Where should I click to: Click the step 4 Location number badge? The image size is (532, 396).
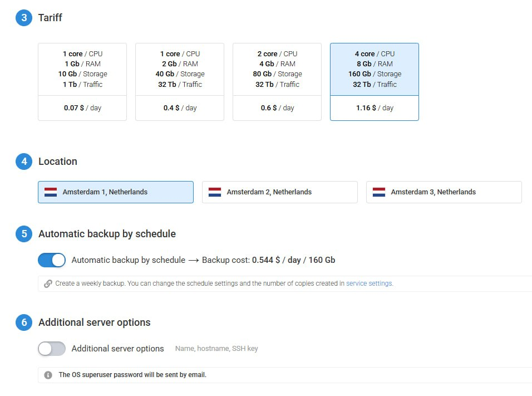pos(24,162)
